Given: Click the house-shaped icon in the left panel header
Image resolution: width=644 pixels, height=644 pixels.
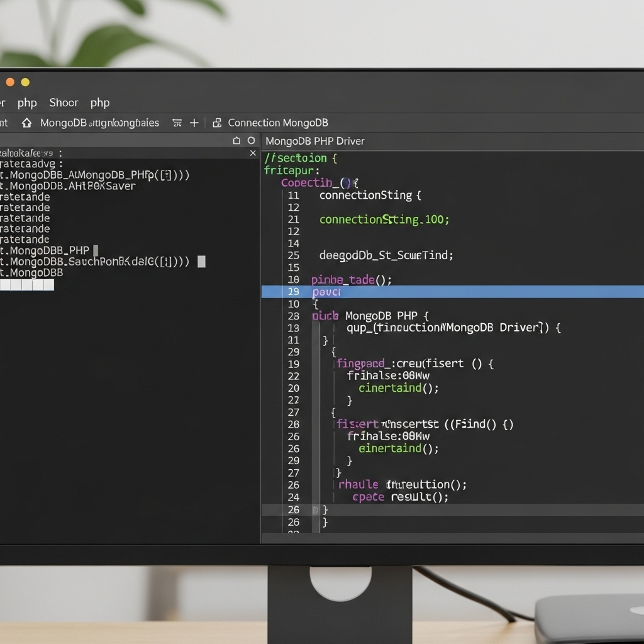Looking at the screenshot, I should [x=236, y=140].
